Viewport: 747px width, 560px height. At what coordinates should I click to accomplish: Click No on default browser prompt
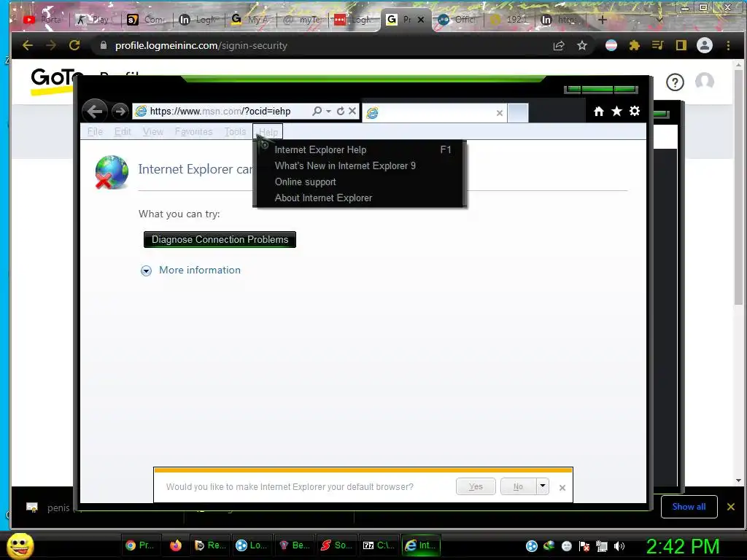(519, 486)
